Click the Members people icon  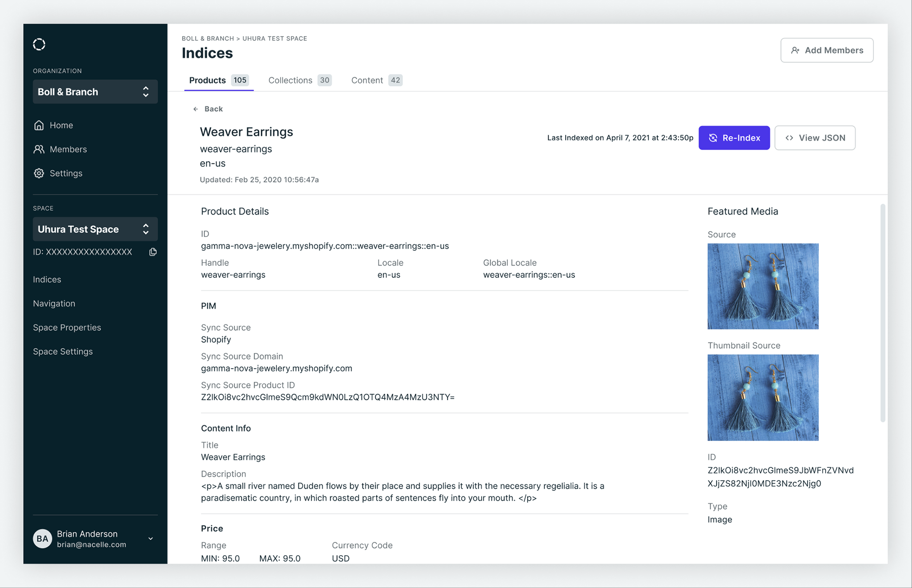pos(39,149)
